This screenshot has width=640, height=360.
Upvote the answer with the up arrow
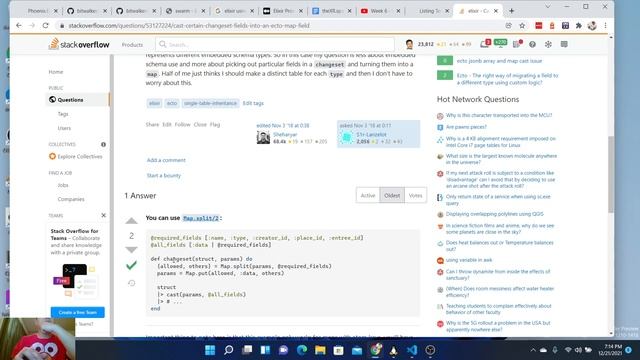point(131,221)
